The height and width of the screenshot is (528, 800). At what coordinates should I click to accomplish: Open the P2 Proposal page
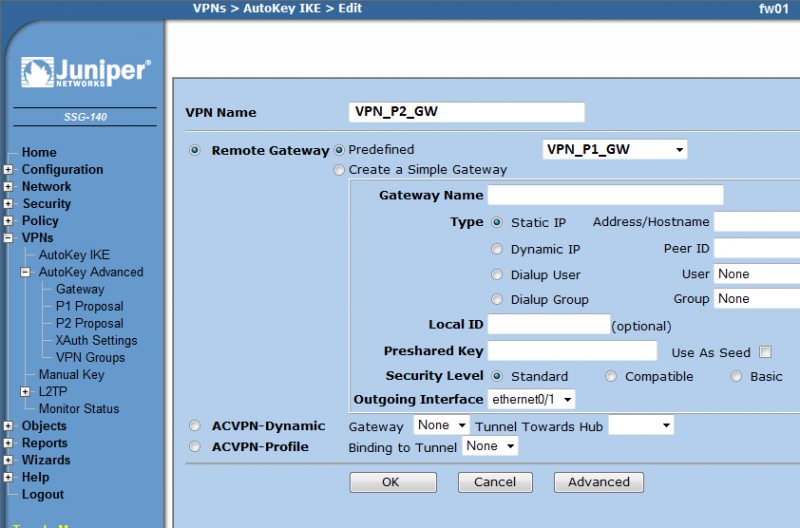click(90, 323)
